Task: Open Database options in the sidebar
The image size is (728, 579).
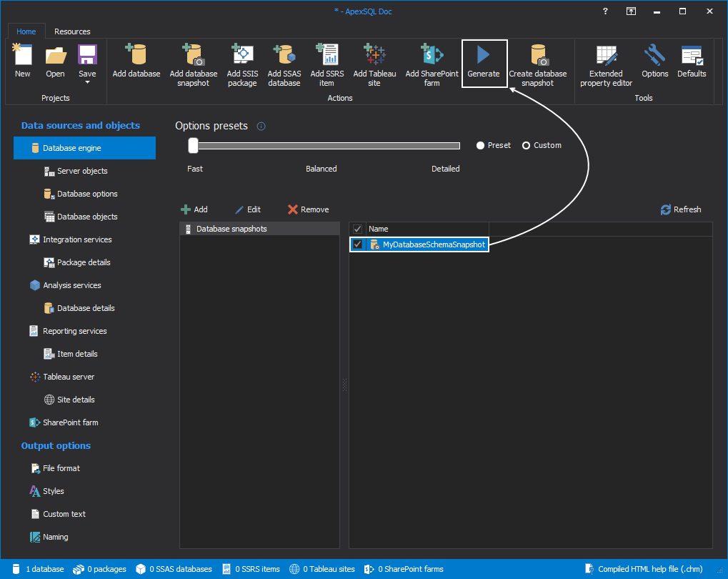Action: pos(81,194)
